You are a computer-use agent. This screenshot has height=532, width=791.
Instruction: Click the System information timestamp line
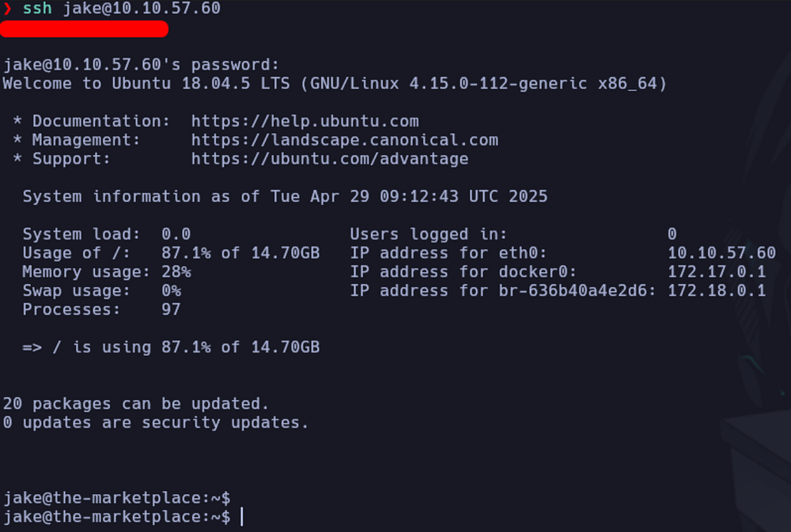[x=285, y=196]
